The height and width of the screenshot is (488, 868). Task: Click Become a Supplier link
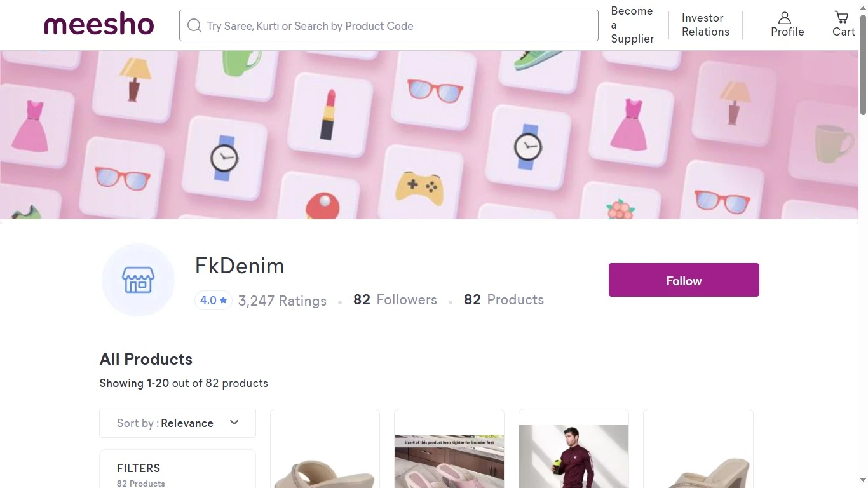632,25
